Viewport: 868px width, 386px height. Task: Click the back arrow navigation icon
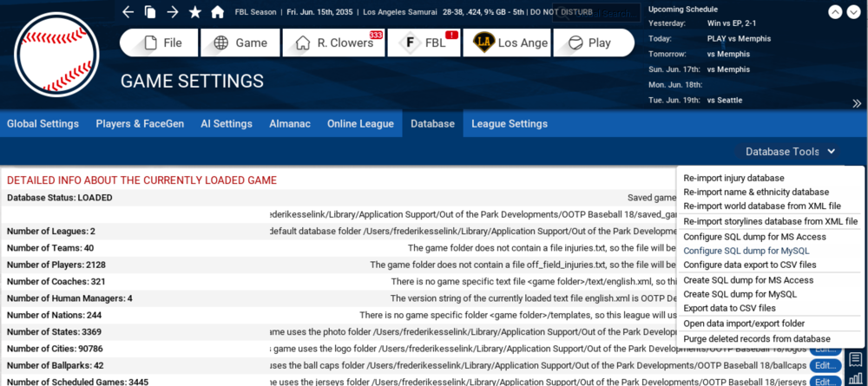coord(128,12)
